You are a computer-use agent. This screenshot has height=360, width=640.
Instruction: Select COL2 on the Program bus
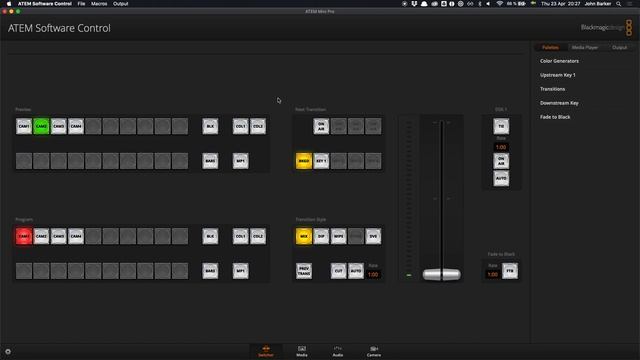point(258,236)
